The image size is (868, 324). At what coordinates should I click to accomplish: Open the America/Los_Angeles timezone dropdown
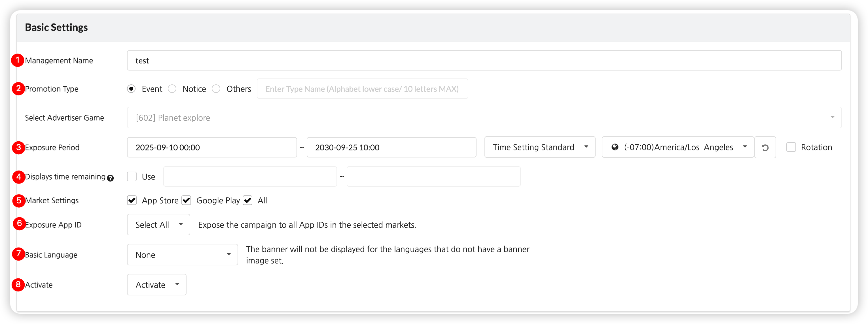(678, 147)
